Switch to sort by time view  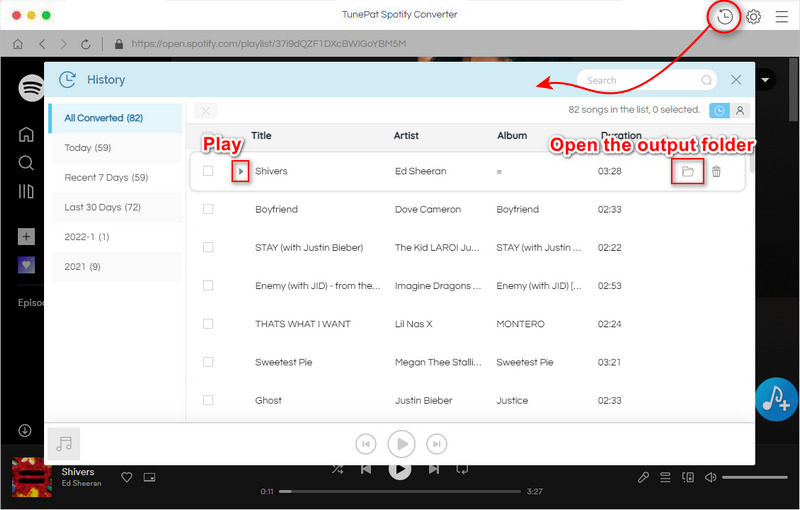pyautogui.click(x=719, y=110)
